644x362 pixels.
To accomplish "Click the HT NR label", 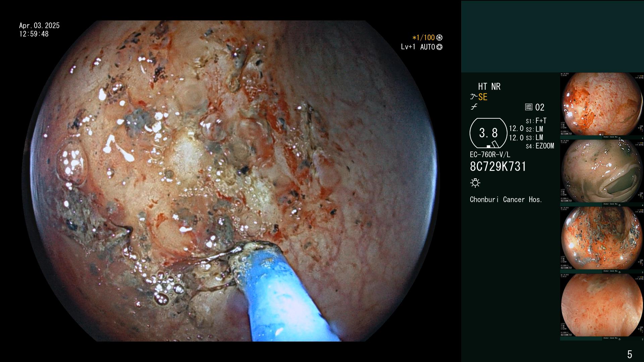I will (489, 86).
